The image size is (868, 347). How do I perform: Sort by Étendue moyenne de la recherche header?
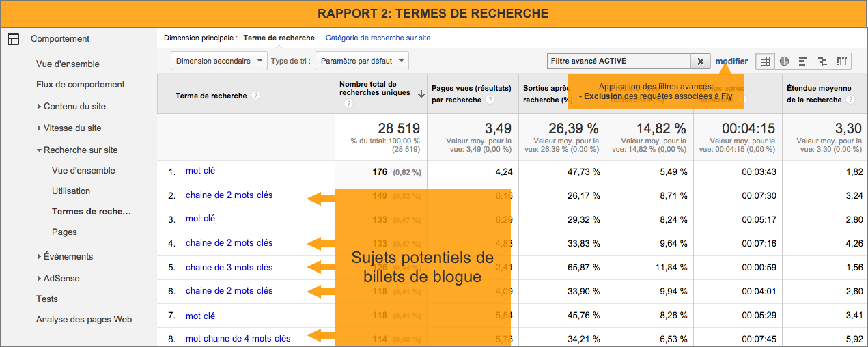pyautogui.click(x=819, y=94)
